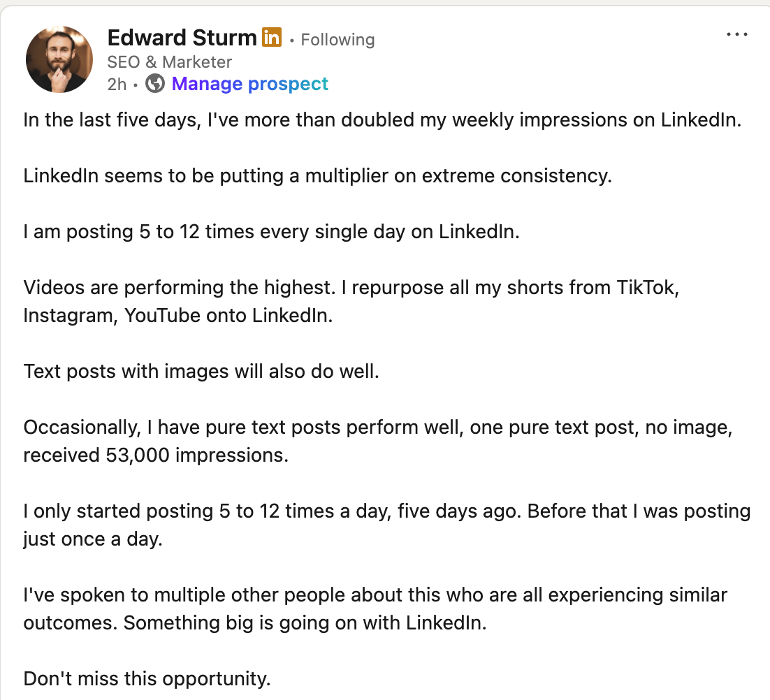Click 'Don't miss this opportunity' line
This screenshot has width=770, height=700.
[x=147, y=679]
